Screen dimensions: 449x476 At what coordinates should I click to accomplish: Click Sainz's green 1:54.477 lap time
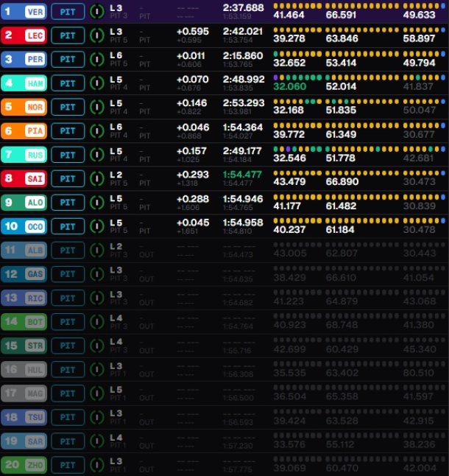pos(242,174)
